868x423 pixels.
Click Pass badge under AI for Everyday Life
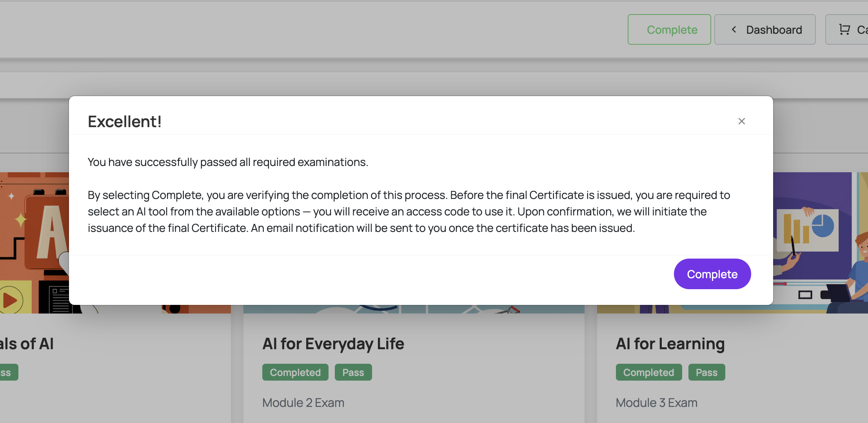(x=353, y=372)
